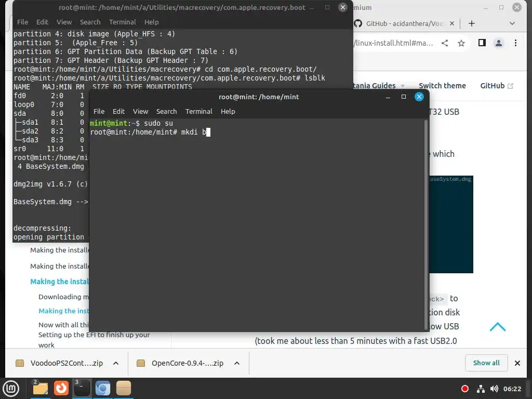Open the OpenCore-0.9.4 zip download

[180, 363]
